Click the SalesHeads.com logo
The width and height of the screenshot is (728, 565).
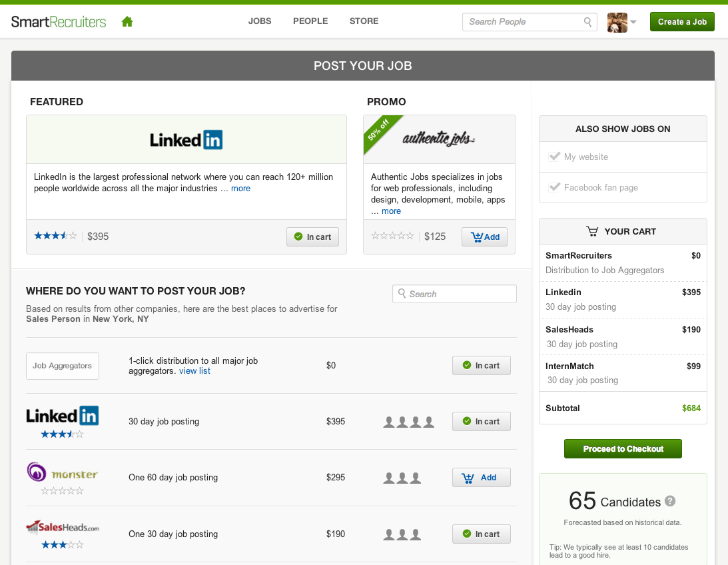point(63,527)
